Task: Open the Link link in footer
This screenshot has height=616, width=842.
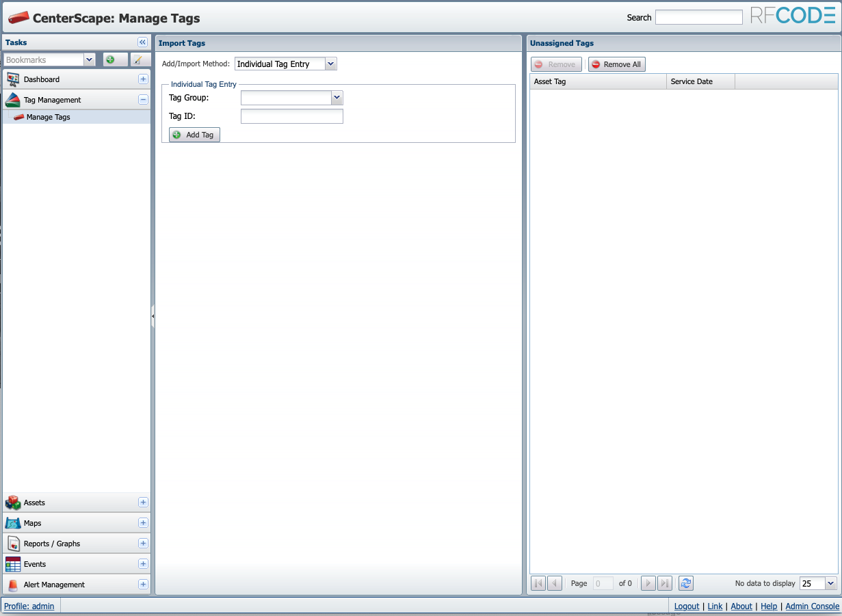Action: click(715, 606)
